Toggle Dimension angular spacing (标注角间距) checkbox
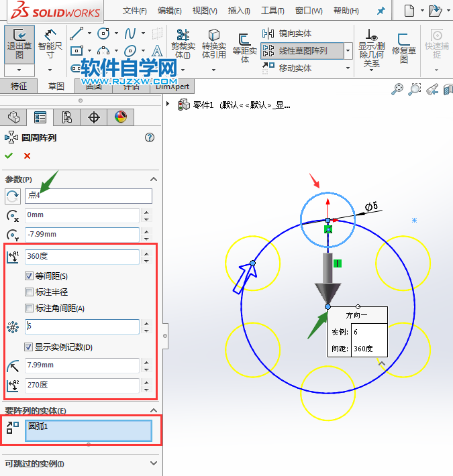The image size is (453, 476). click(x=29, y=308)
